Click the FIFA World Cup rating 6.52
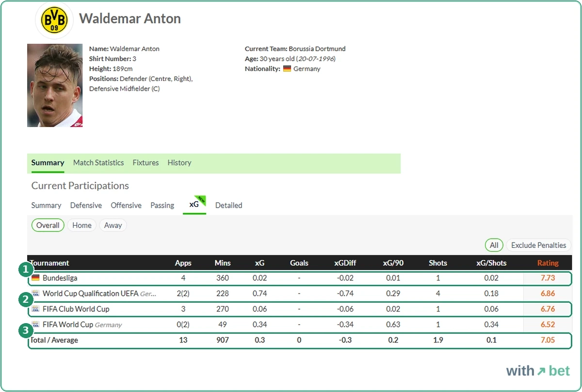 [548, 325]
